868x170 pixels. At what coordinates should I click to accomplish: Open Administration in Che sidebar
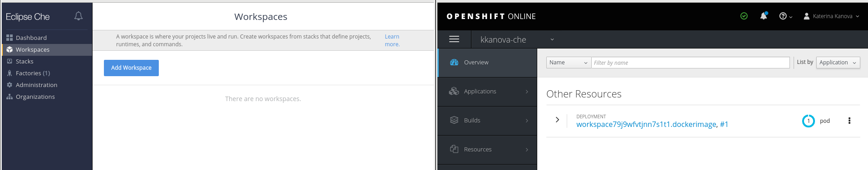(47, 85)
